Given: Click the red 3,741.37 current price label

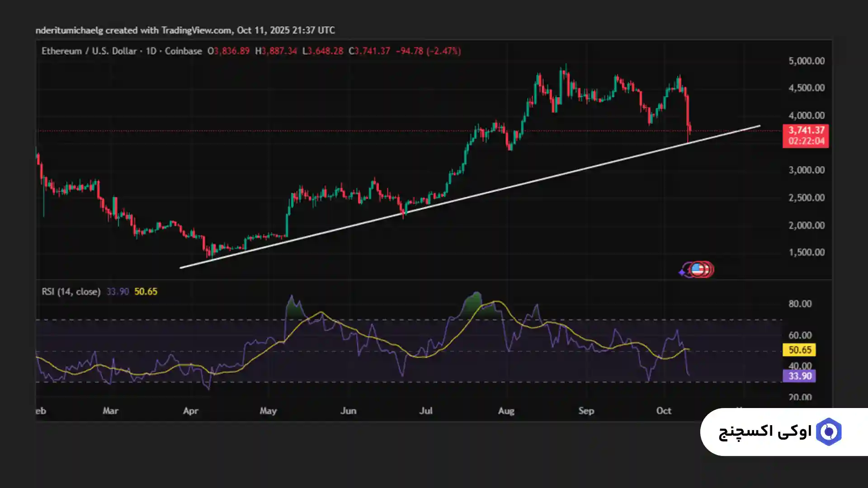Looking at the screenshot, I should [x=806, y=131].
